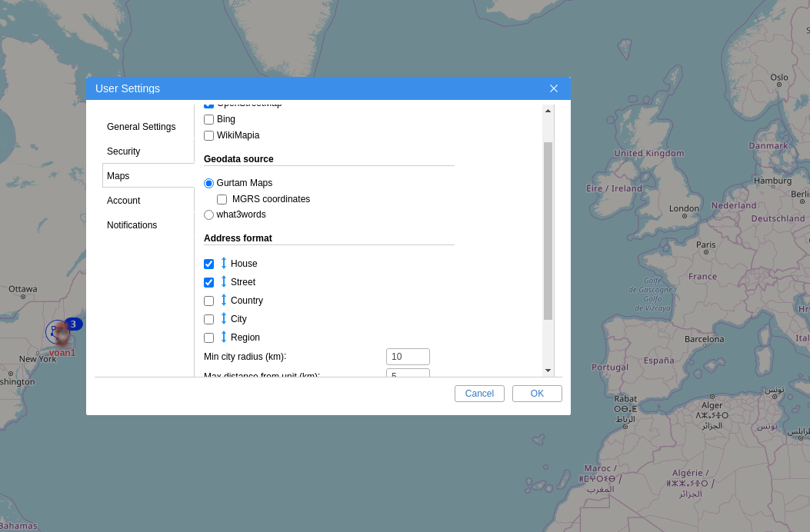This screenshot has height=532, width=810.
Task: Click the reorder arrow icon beside City
Action: click(x=224, y=318)
